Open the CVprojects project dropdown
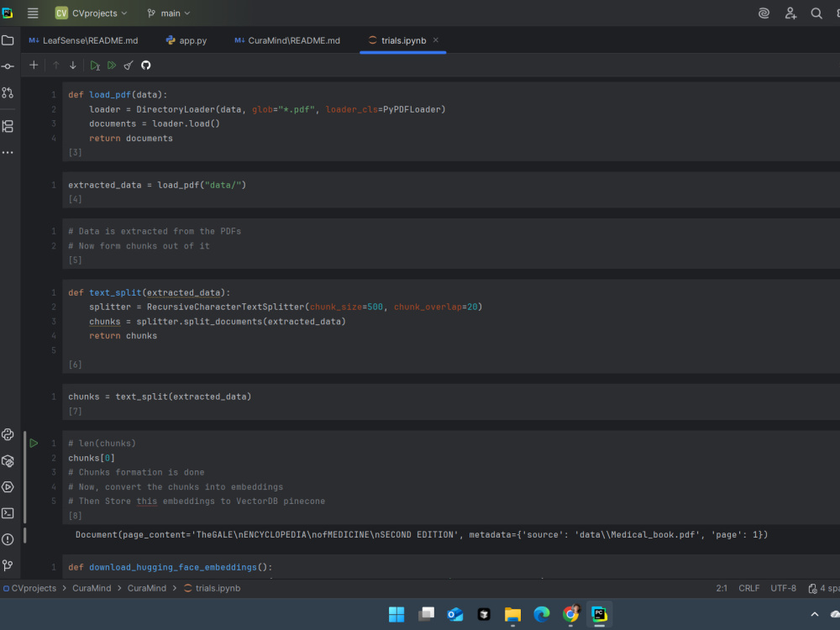 (91, 13)
